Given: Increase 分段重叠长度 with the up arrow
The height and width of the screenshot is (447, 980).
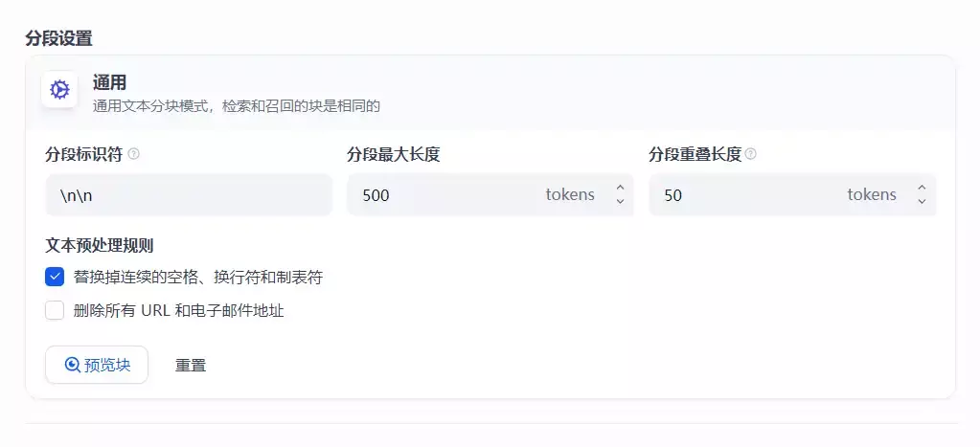Looking at the screenshot, I should tap(922, 189).
